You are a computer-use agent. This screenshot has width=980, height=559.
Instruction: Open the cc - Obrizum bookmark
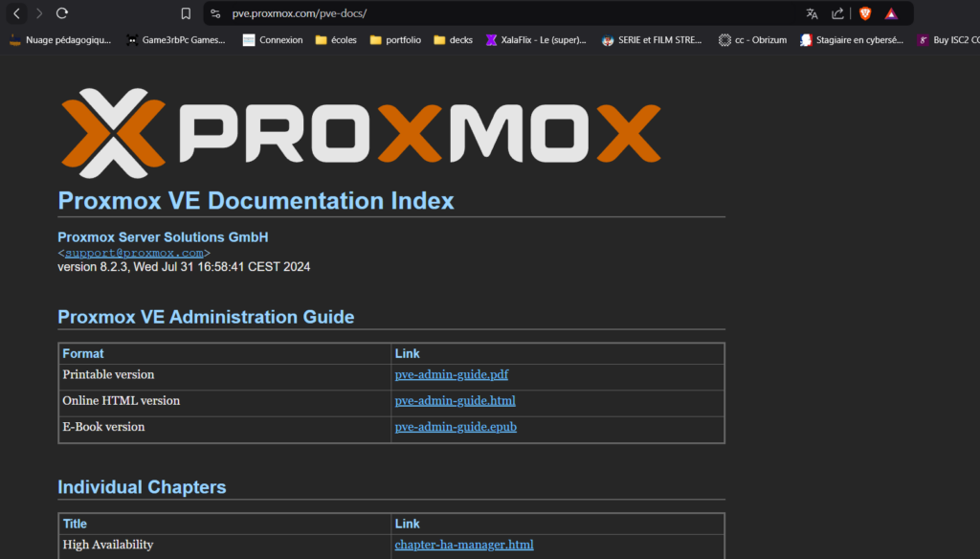(x=752, y=40)
